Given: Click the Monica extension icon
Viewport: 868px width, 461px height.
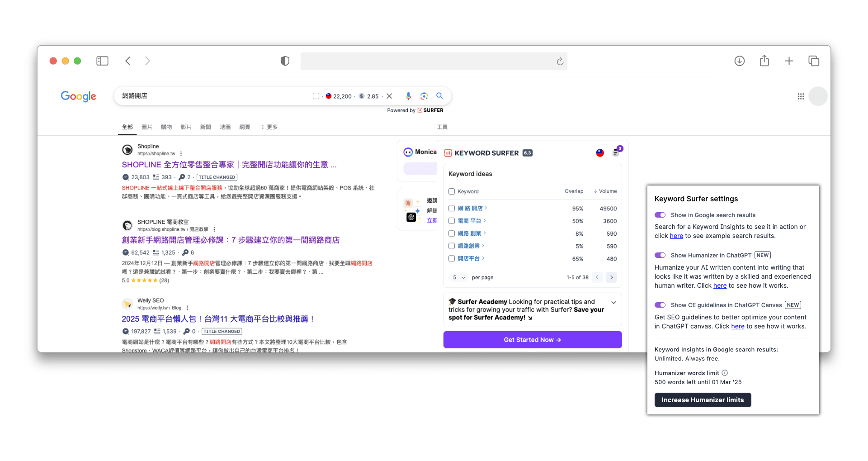Looking at the screenshot, I should click(408, 152).
